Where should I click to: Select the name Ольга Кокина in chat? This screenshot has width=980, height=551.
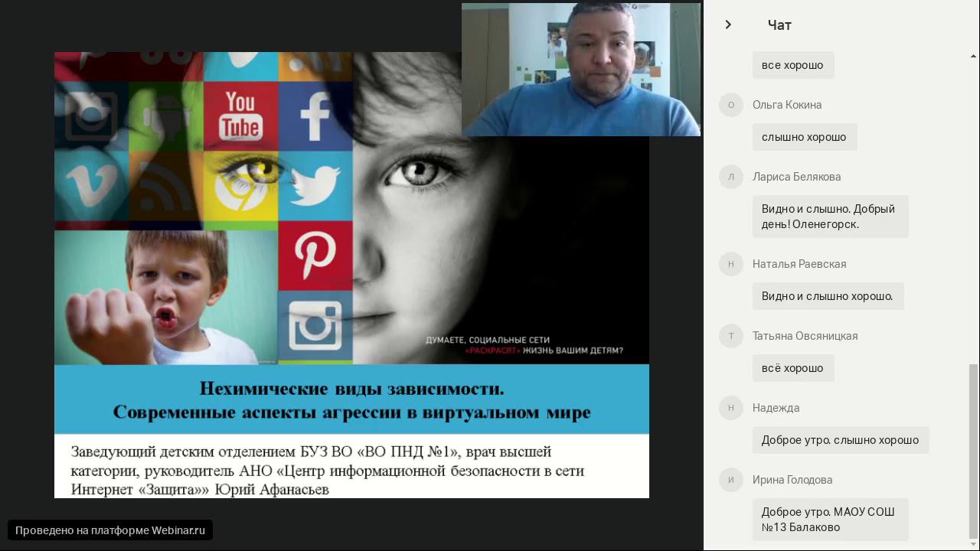tap(787, 105)
